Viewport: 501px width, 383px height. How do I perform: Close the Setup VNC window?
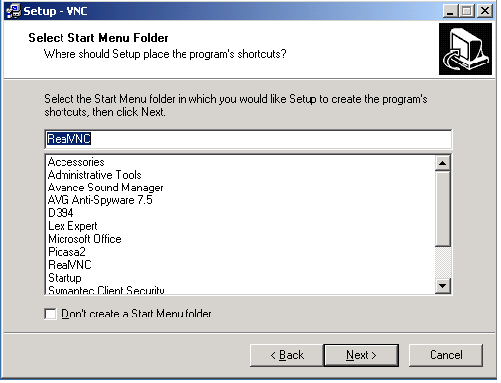pyautogui.click(x=485, y=11)
